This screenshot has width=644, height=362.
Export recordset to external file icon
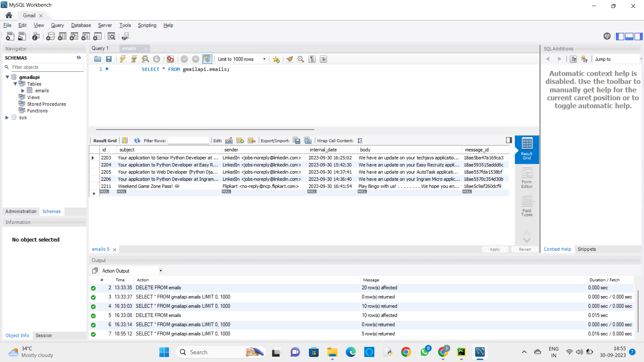pyautogui.click(x=296, y=140)
